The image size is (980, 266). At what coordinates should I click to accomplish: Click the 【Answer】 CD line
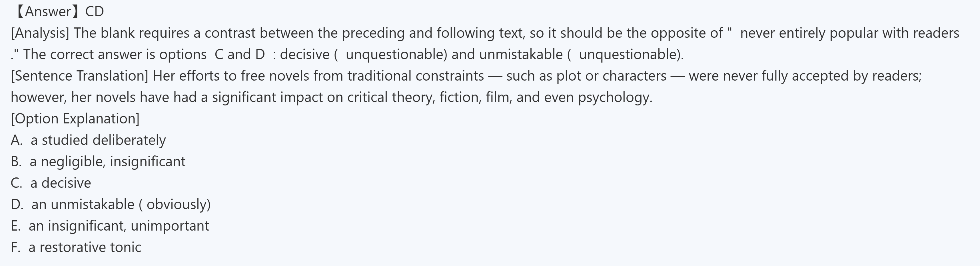coord(58,12)
